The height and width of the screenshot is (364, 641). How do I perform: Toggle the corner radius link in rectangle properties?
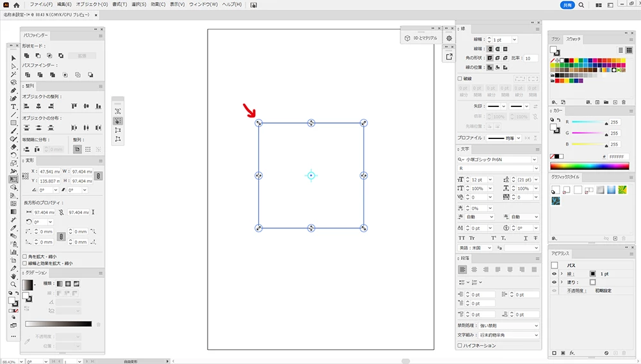[61, 236]
